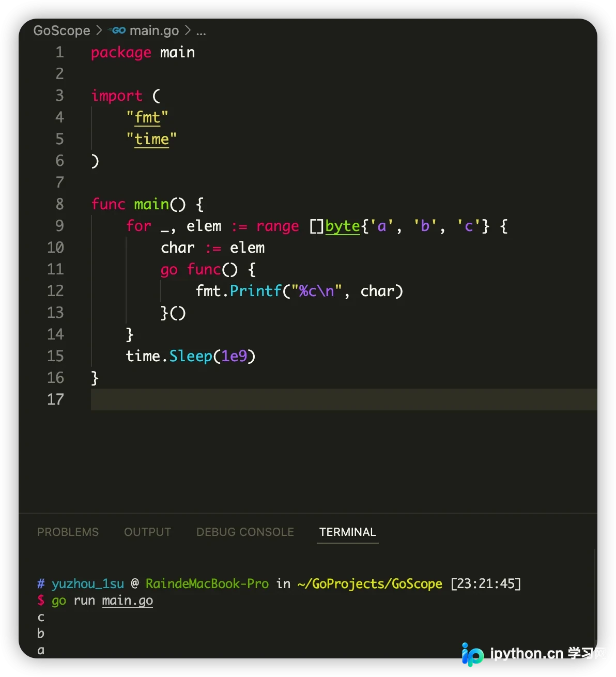Select the 'b' byte literal on line 9
The height and width of the screenshot is (677, 616).
[425, 226]
